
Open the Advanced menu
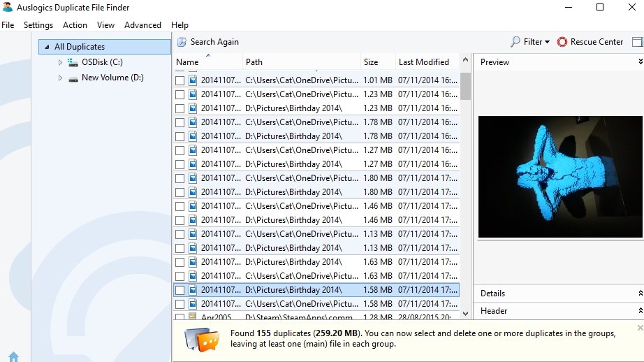(x=142, y=25)
